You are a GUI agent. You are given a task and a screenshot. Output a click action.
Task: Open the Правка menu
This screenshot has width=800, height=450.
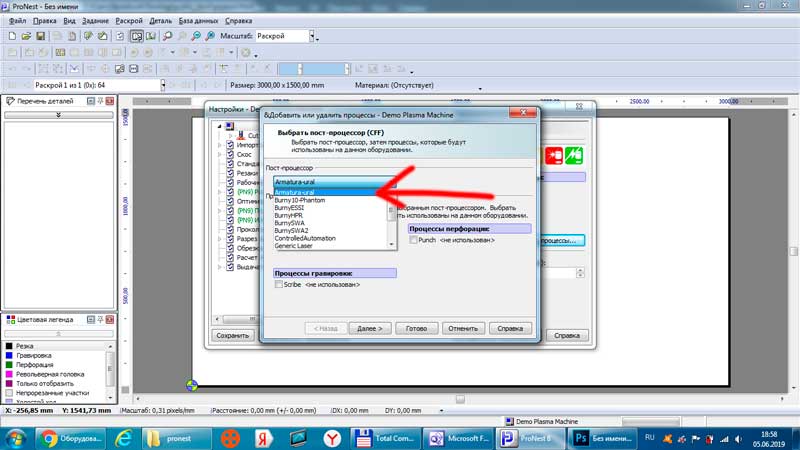pyautogui.click(x=44, y=21)
